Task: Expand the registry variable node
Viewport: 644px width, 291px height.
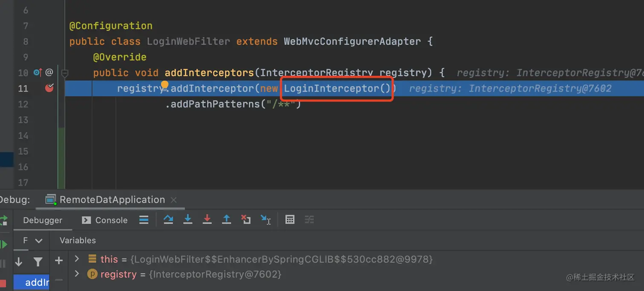Action: point(77,274)
